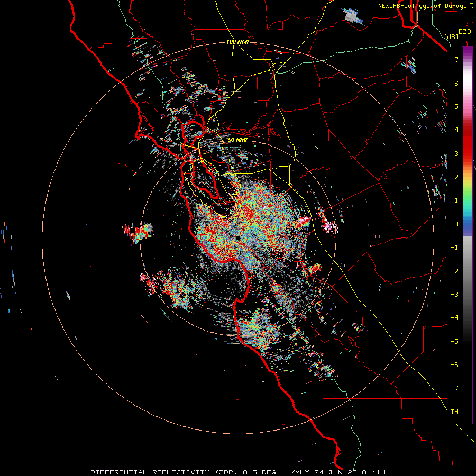Click the -2 value on the color scale
This screenshot has width=476, height=476.
(x=454, y=271)
